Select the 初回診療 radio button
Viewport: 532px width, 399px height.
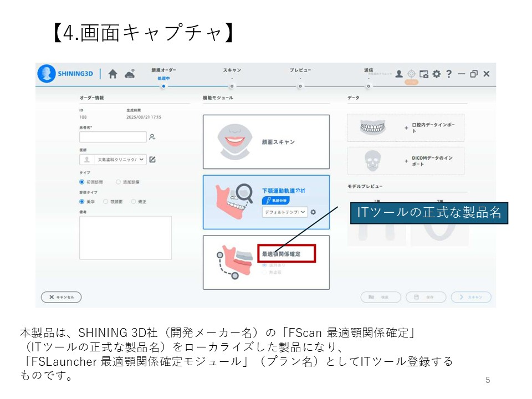(82, 182)
